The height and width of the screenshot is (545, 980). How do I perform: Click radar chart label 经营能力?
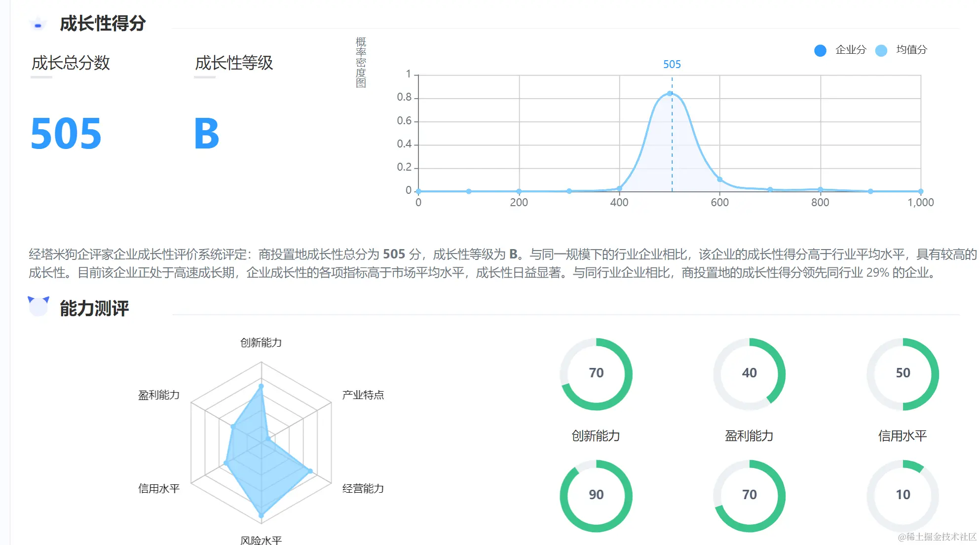(363, 489)
